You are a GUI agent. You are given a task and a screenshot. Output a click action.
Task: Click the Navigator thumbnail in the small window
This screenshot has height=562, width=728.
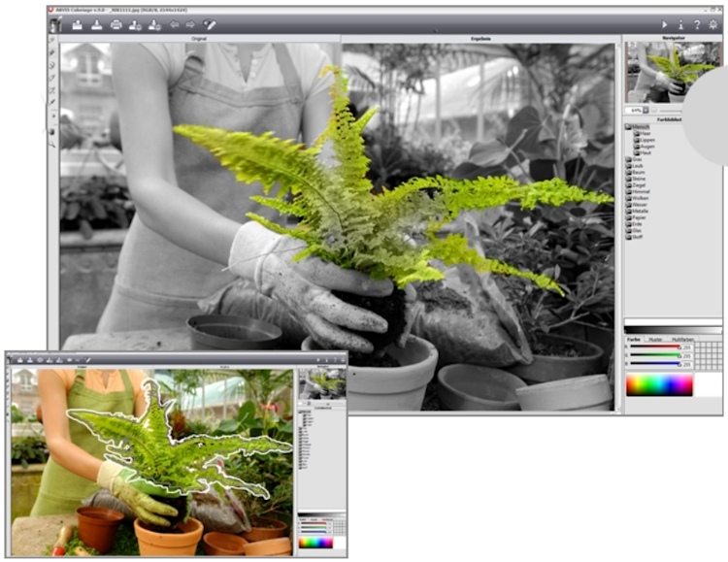pyautogui.click(x=322, y=384)
